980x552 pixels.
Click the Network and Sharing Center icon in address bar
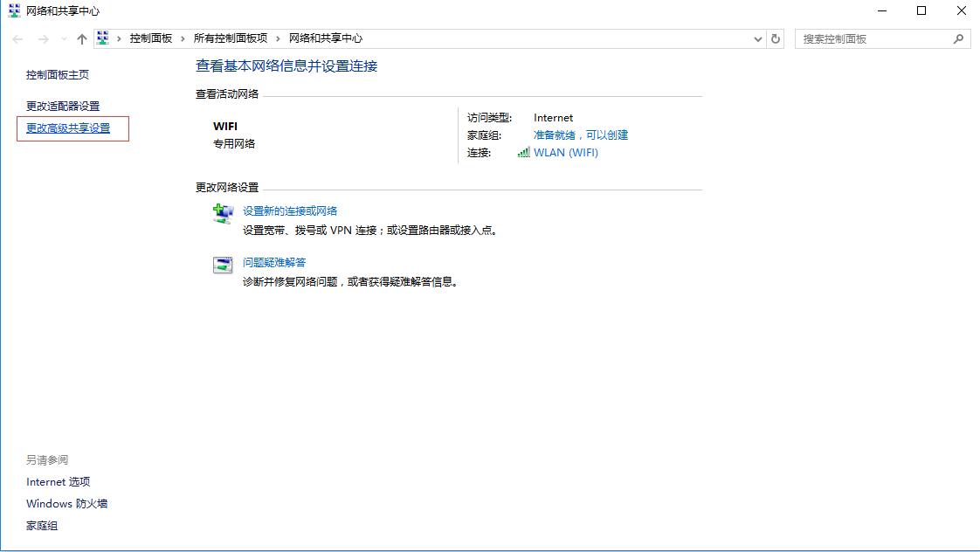(102, 38)
